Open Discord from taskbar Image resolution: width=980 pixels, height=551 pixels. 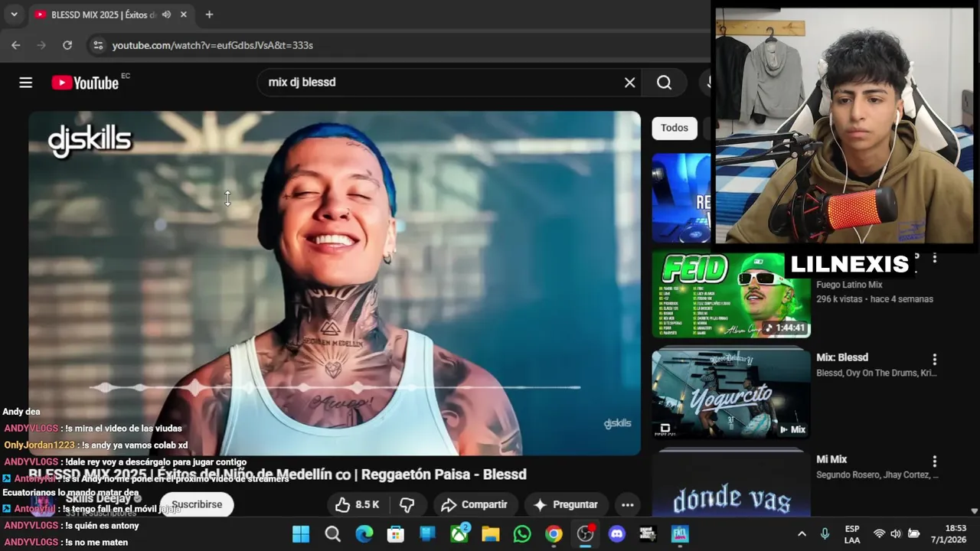[617, 534]
